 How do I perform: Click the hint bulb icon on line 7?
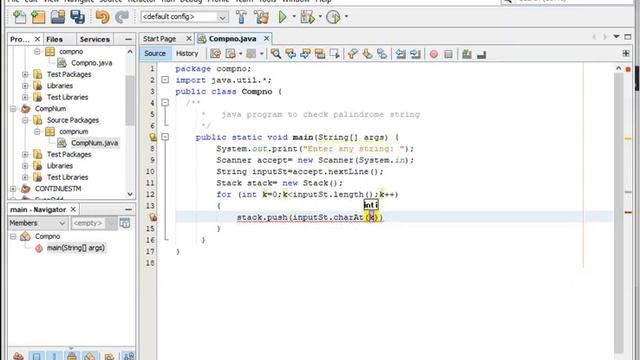[x=153, y=137]
